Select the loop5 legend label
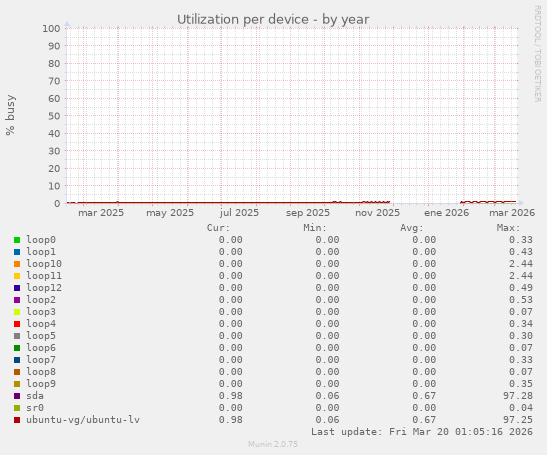The width and height of the screenshot is (547, 455). point(41,335)
